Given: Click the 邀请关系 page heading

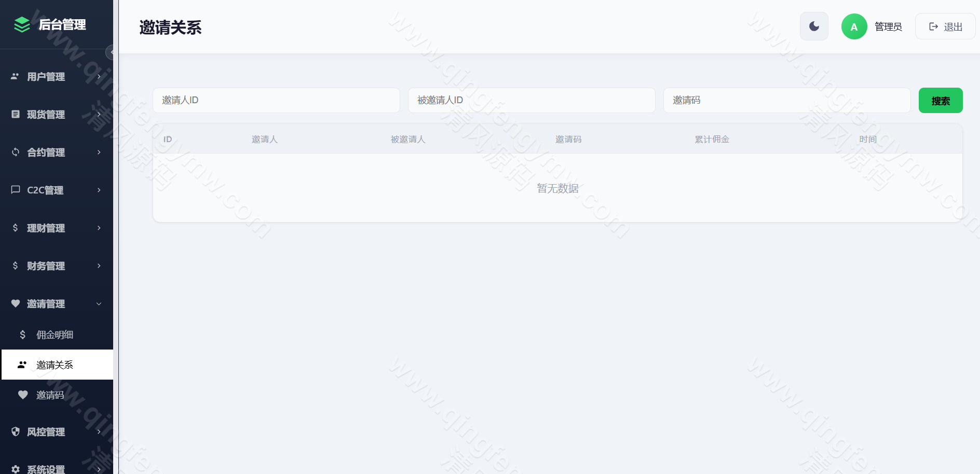Looking at the screenshot, I should [170, 27].
